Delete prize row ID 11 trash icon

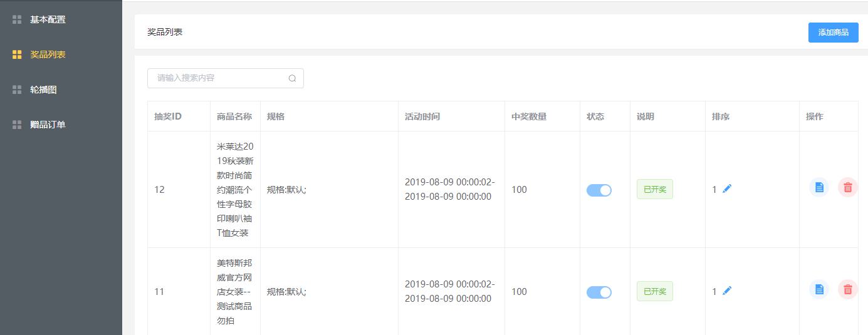click(x=848, y=289)
